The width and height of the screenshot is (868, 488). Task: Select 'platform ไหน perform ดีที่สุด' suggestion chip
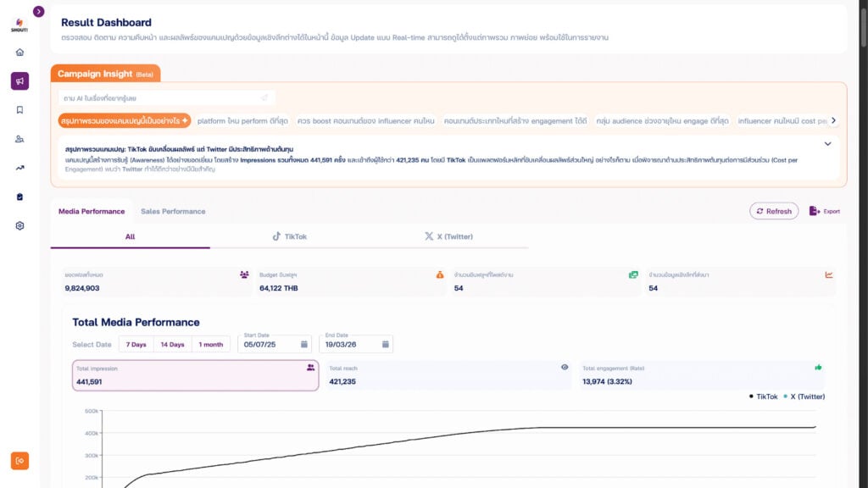(x=242, y=120)
